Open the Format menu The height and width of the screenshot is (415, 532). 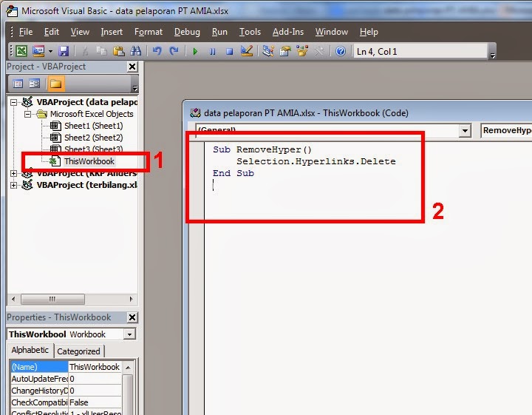(149, 32)
